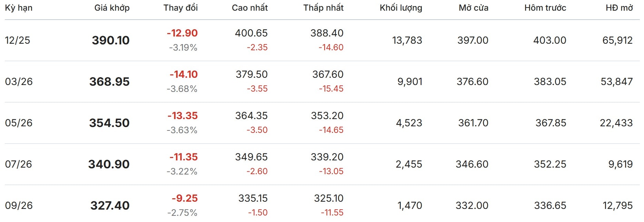Select the 03/26 contract term
Image resolution: width=644 pixels, height=222 pixels.
coord(19,82)
